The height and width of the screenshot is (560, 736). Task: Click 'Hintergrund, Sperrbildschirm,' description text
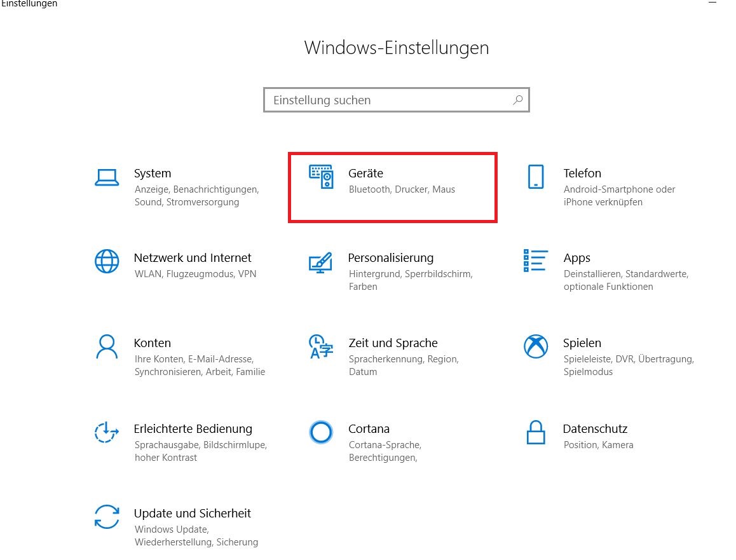pyautogui.click(x=411, y=274)
